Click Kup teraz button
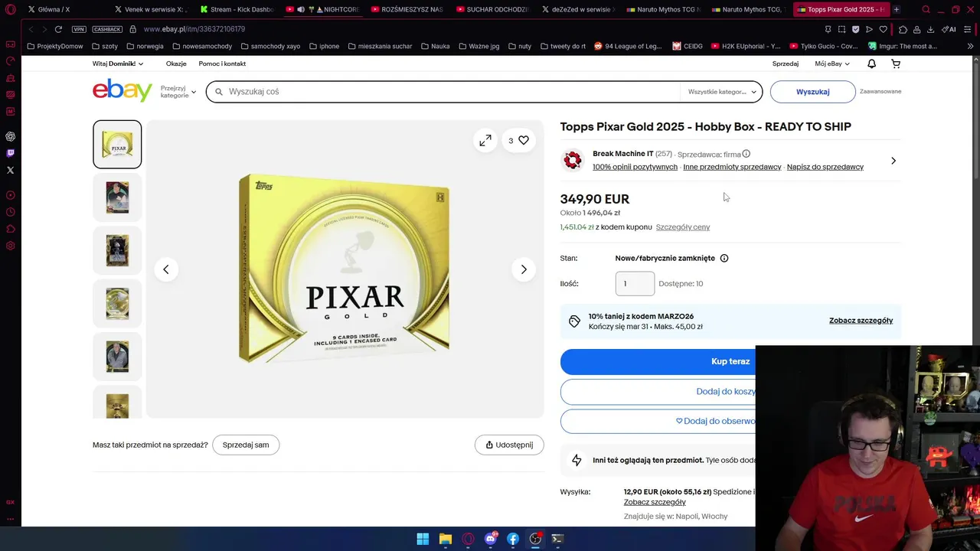Viewport: 980px width, 551px height. [x=730, y=361]
